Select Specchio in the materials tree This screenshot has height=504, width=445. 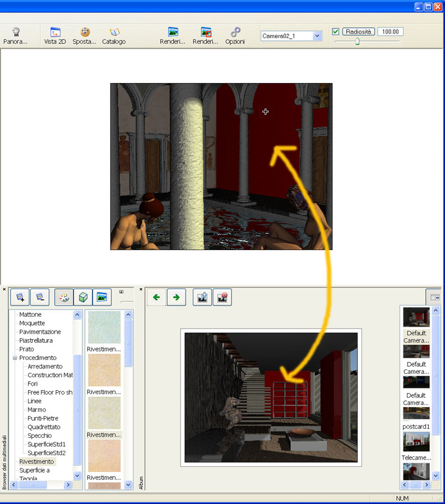click(x=39, y=436)
